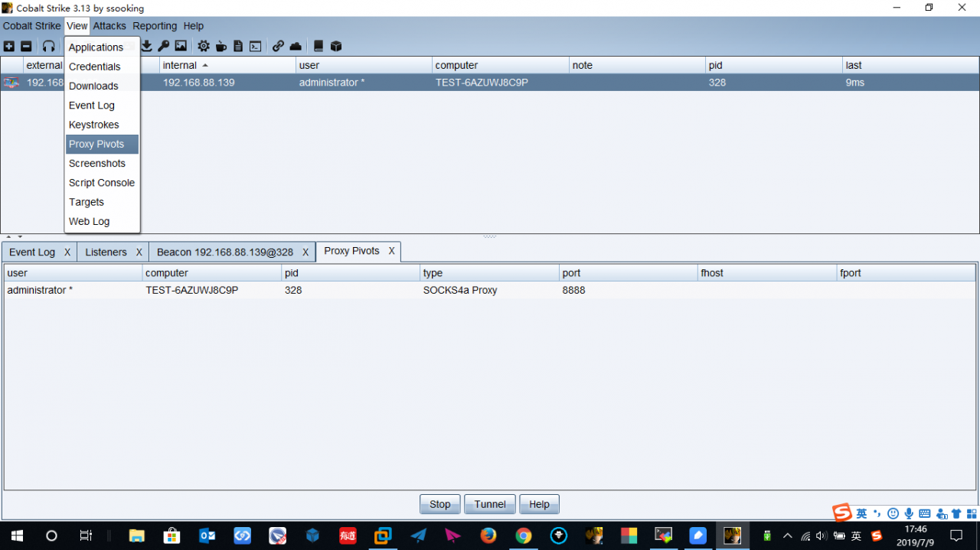Choose Applications from the View menu
The image size is (980, 550).
[x=102, y=47]
